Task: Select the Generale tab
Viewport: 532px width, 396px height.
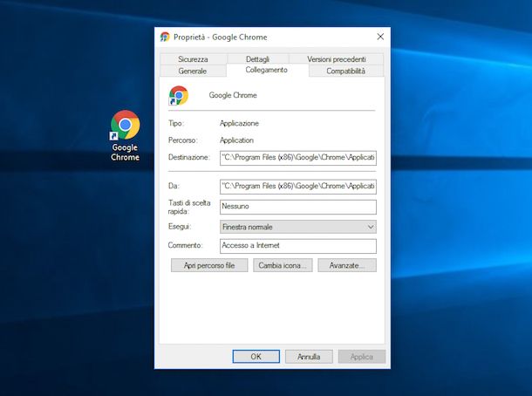Action: click(x=193, y=71)
